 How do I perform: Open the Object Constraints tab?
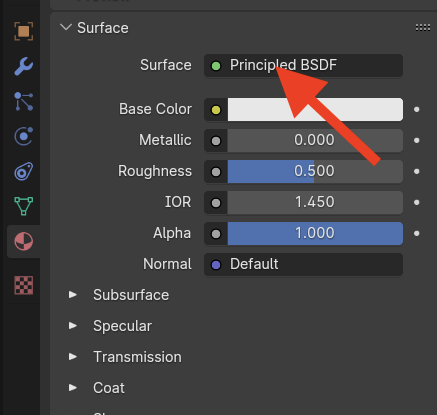tap(24, 171)
